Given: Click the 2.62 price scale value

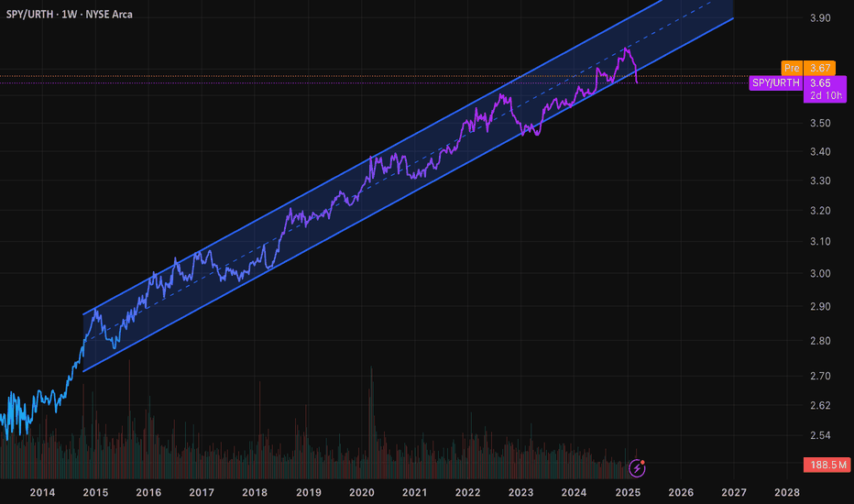Looking at the screenshot, I should (x=820, y=405).
